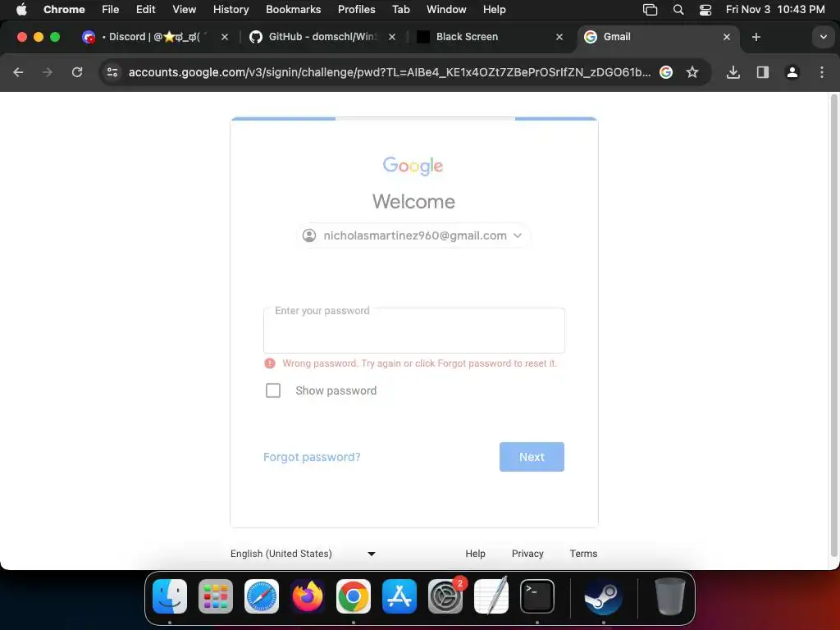Click the date and time in menu bar

tap(774, 9)
